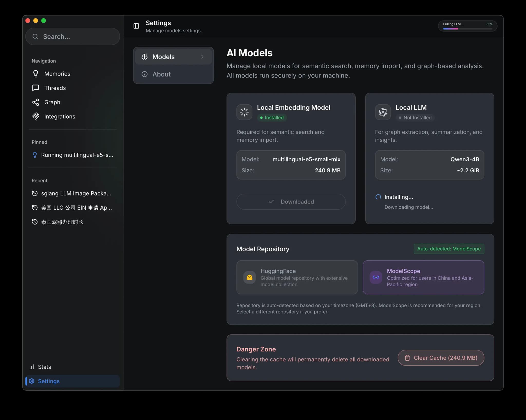The height and width of the screenshot is (420, 526).
Task: Expand the Models chevron arrow
Action: click(x=202, y=57)
